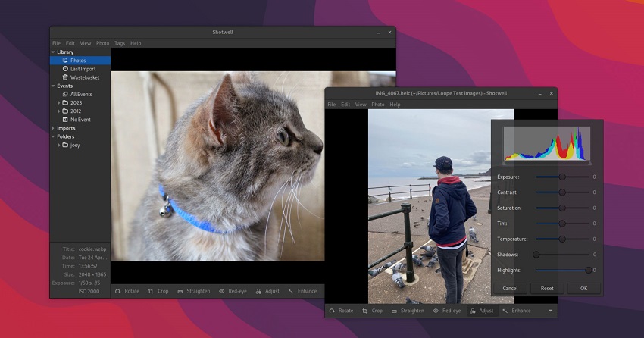Open All Events in the sidebar
The height and width of the screenshot is (338, 644).
tap(81, 94)
